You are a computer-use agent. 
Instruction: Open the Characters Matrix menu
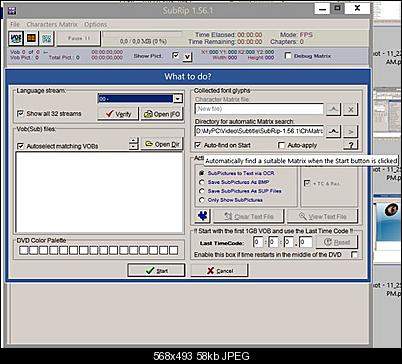52,25
